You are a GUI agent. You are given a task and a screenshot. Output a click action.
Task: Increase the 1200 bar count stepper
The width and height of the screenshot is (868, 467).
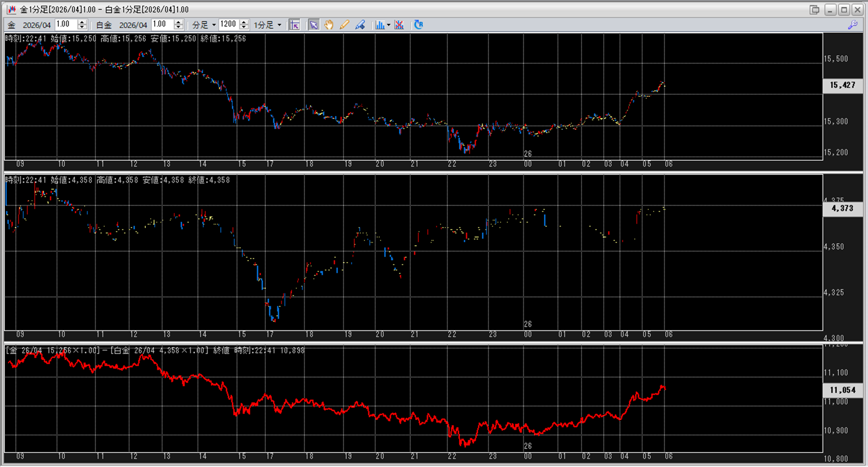[x=244, y=22]
